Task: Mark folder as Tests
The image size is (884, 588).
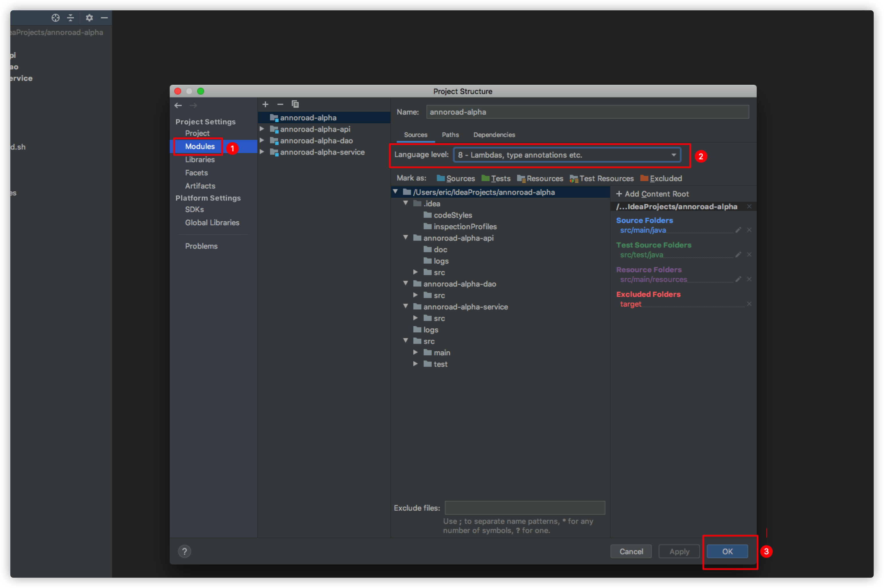Action: [x=496, y=179]
